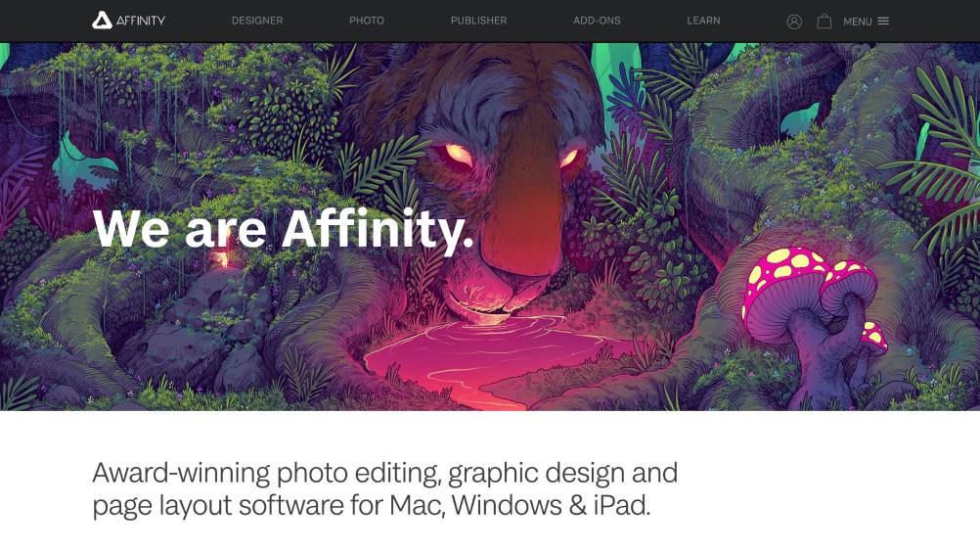Open the user account icon
980x552 pixels.
pos(794,22)
